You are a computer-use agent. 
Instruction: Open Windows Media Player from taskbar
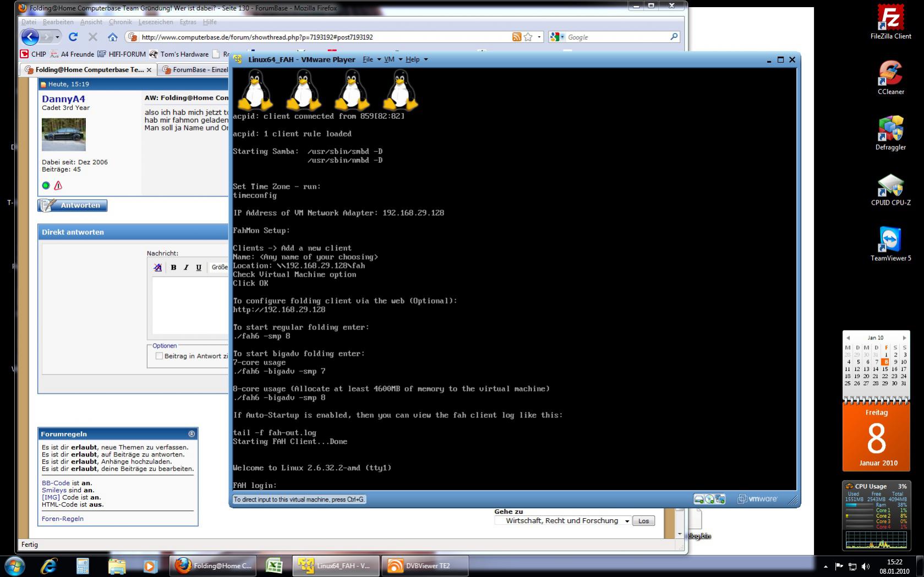[150, 566]
